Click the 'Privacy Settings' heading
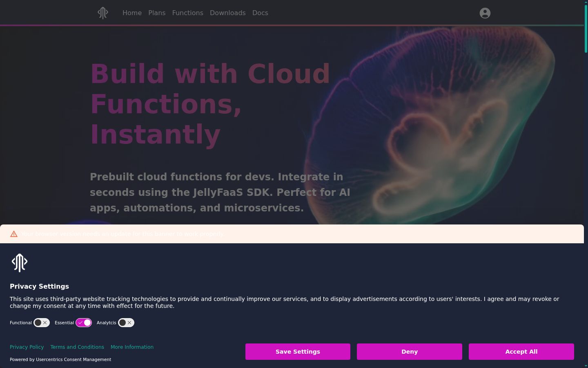 [x=39, y=286]
